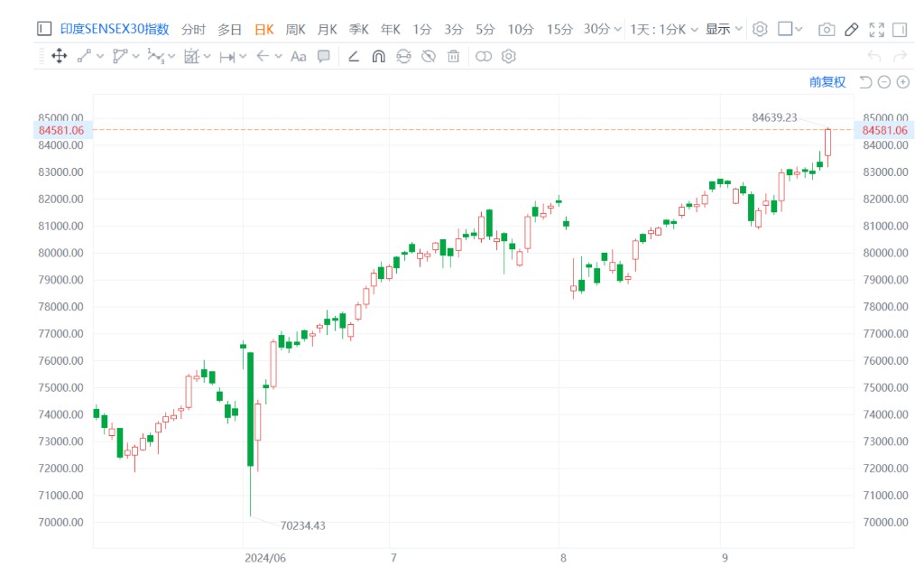Toggle the magnet snap tool
The image size is (924, 585).
(378, 56)
